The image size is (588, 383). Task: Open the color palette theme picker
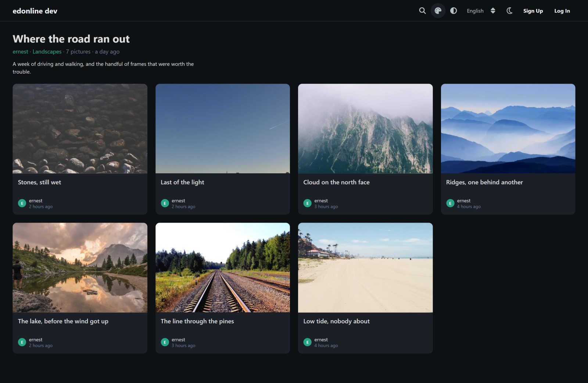point(438,11)
